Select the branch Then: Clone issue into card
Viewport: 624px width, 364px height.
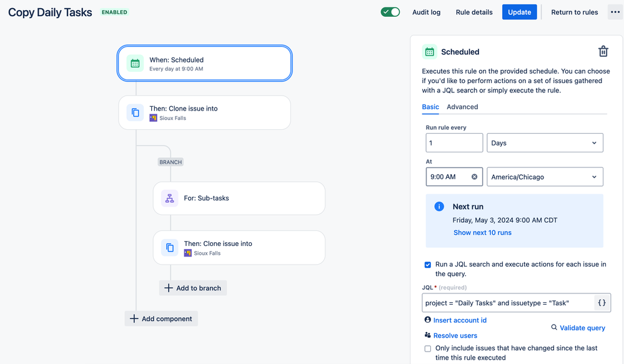[239, 247]
